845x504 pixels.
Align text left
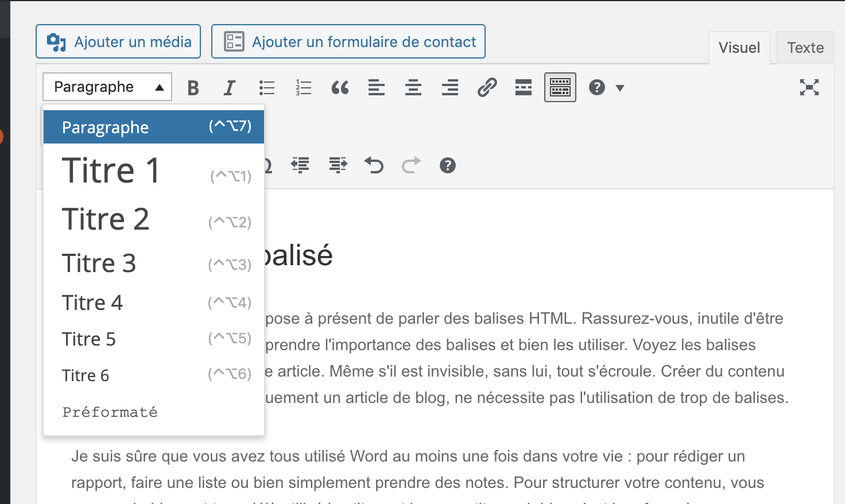pos(377,88)
